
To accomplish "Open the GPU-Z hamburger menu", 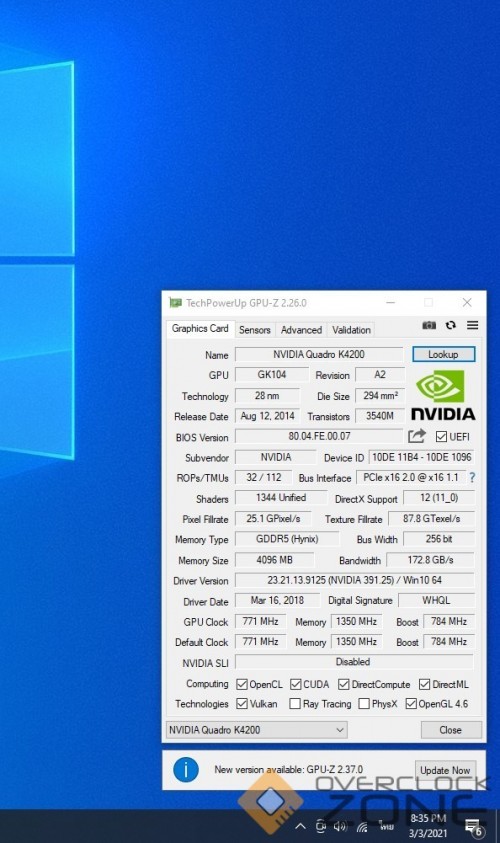I will coord(472,325).
